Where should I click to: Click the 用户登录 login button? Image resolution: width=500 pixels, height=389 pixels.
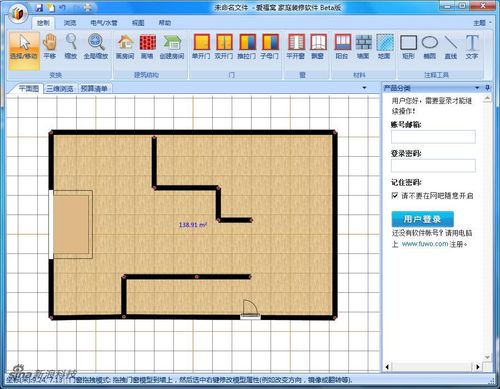coord(422,219)
